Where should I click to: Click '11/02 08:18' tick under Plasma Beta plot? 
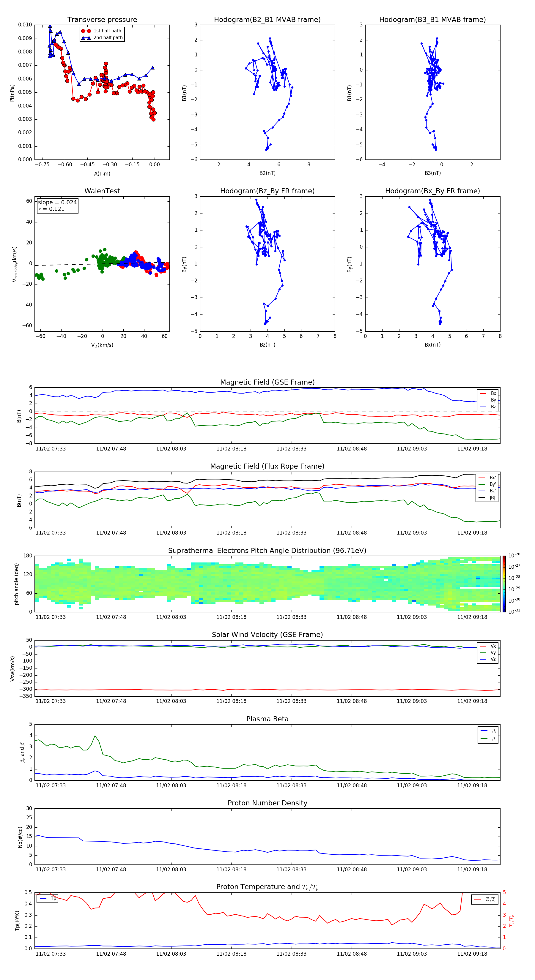(x=231, y=785)
